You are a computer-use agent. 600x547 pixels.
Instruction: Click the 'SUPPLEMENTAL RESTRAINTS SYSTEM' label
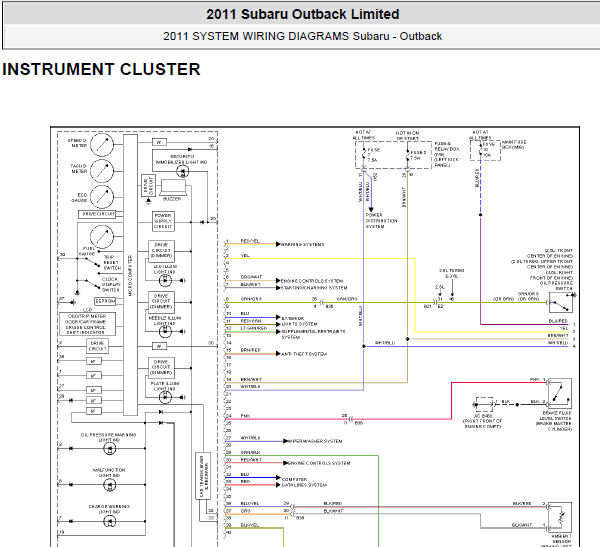click(x=313, y=334)
